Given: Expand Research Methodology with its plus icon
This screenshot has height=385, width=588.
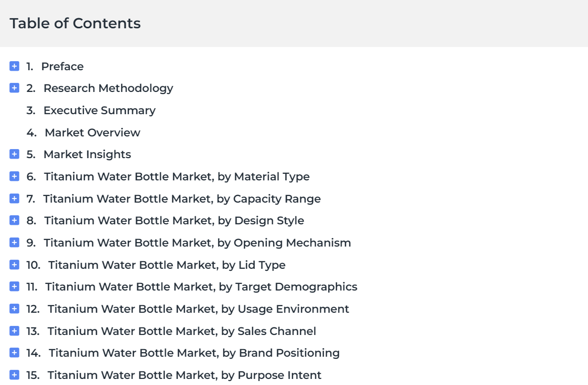Looking at the screenshot, I should point(14,88).
